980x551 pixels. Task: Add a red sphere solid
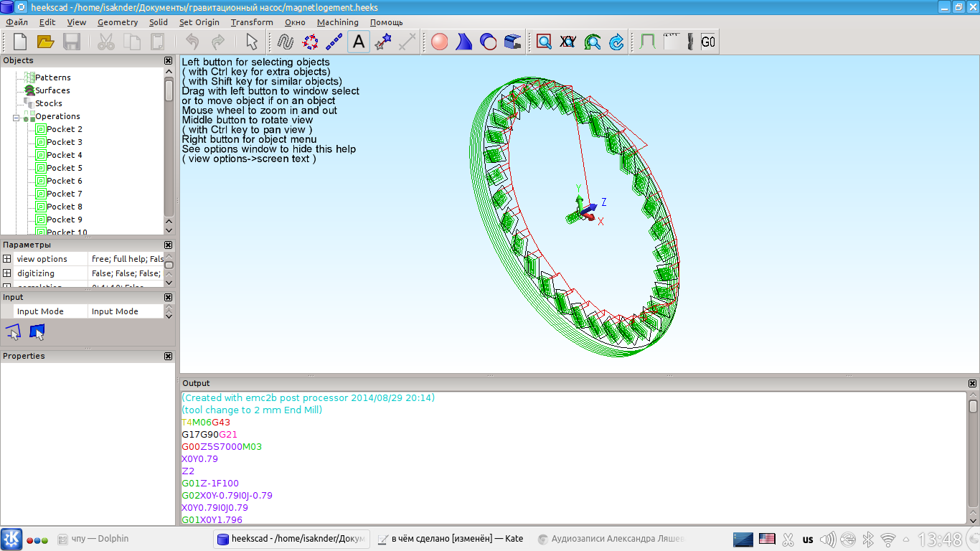tap(440, 42)
